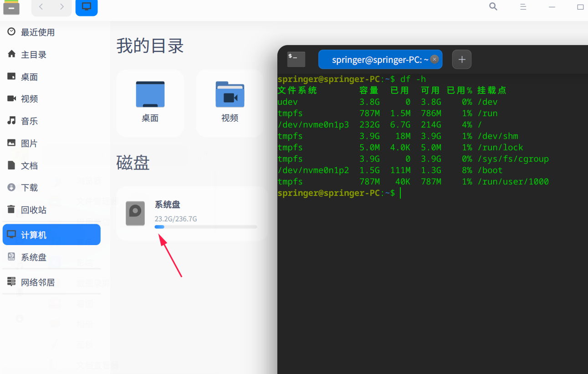Open the file manager search icon

click(x=493, y=7)
